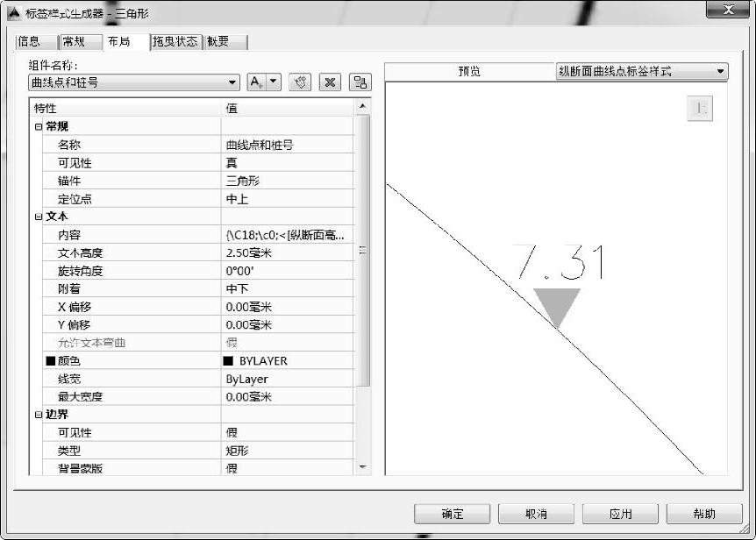
Task: Open the 纵断面曲线点标签样式 preview dropdown
Action: click(642, 71)
